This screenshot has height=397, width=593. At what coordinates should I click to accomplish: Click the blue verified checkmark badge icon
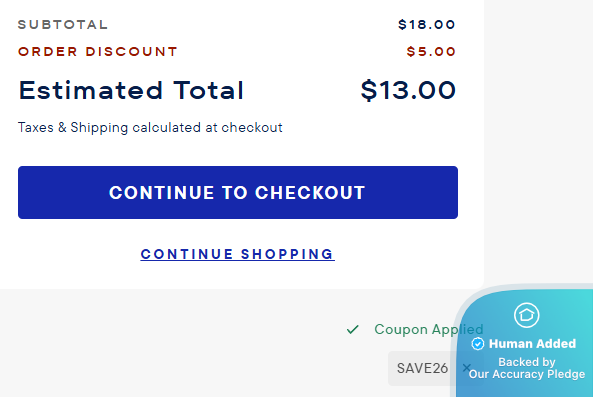tap(478, 344)
